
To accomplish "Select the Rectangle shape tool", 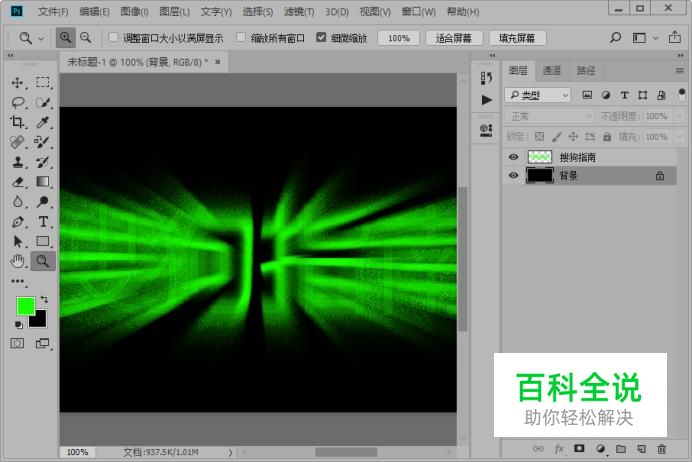I will [43, 241].
